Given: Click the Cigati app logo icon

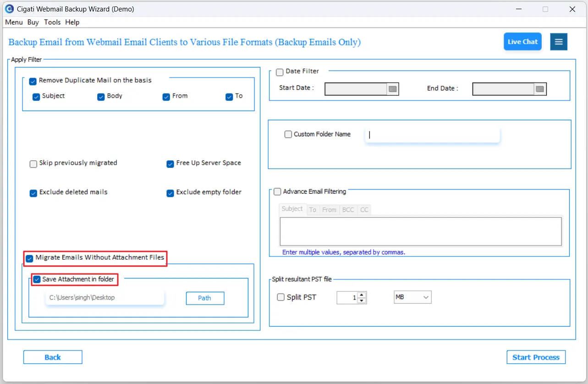Looking at the screenshot, I should coord(9,9).
